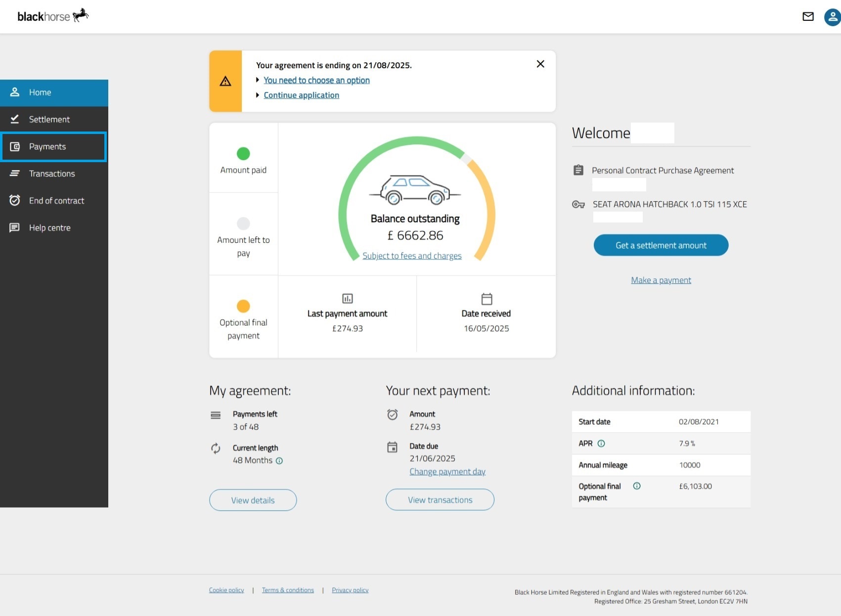This screenshot has height=616, width=841.
Task: Go to Home in the sidebar
Action: (54, 92)
